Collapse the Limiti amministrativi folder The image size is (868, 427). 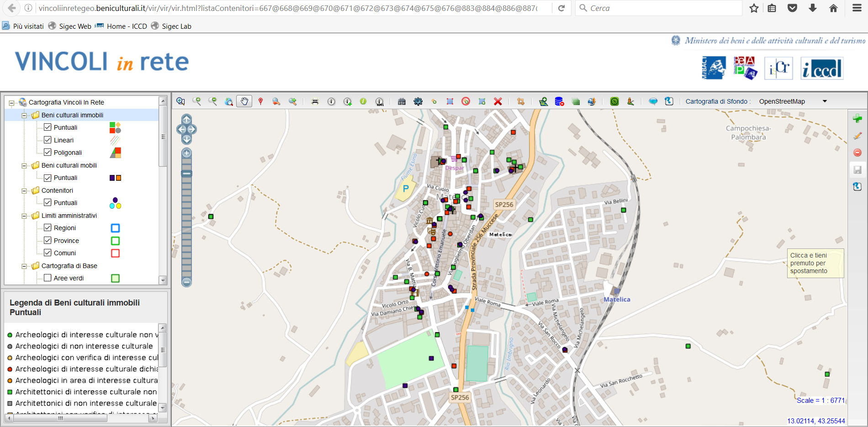[x=25, y=216]
